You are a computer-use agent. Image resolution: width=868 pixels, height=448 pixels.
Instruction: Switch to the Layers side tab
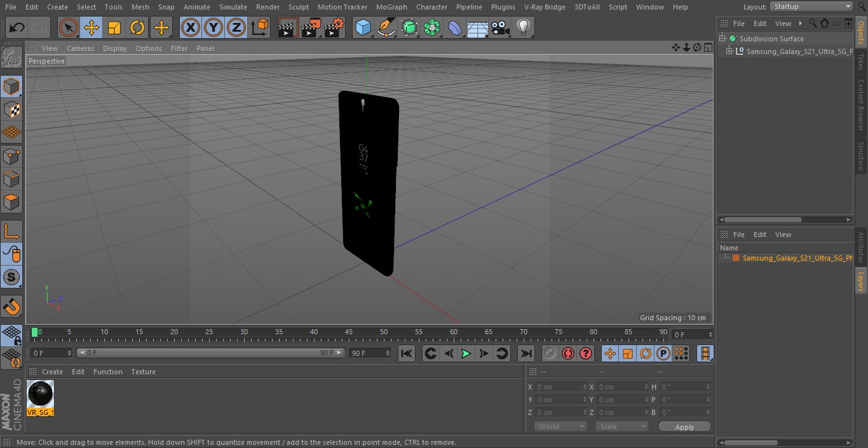coord(861,280)
